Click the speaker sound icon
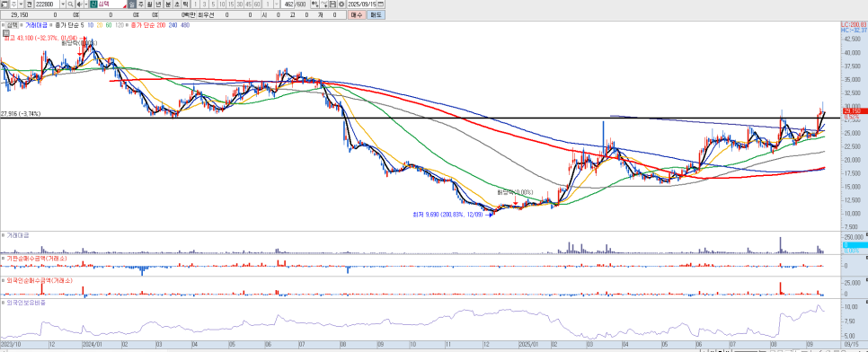 (x=79, y=4)
